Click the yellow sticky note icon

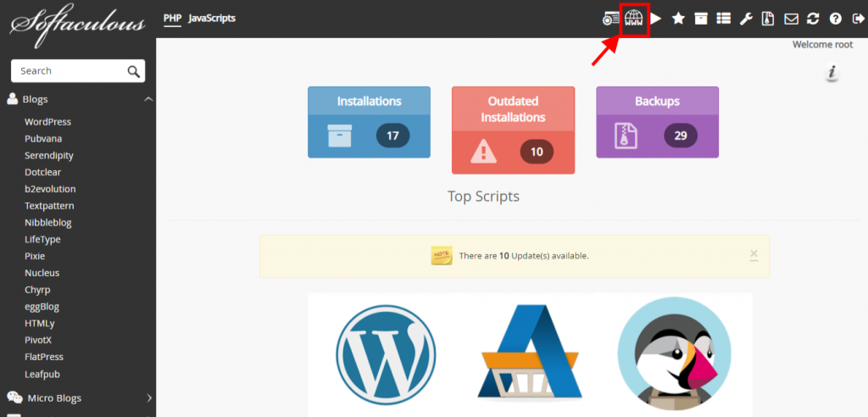(x=442, y=255)
